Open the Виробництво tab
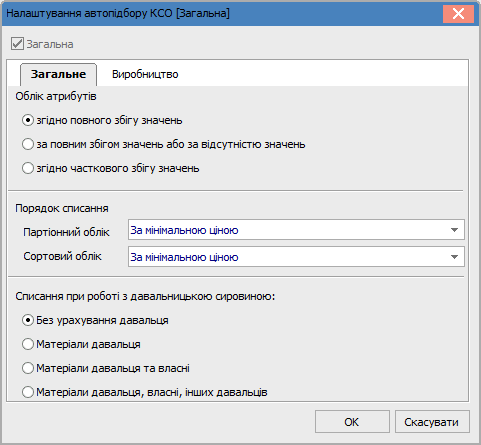 tap(145, 74)
